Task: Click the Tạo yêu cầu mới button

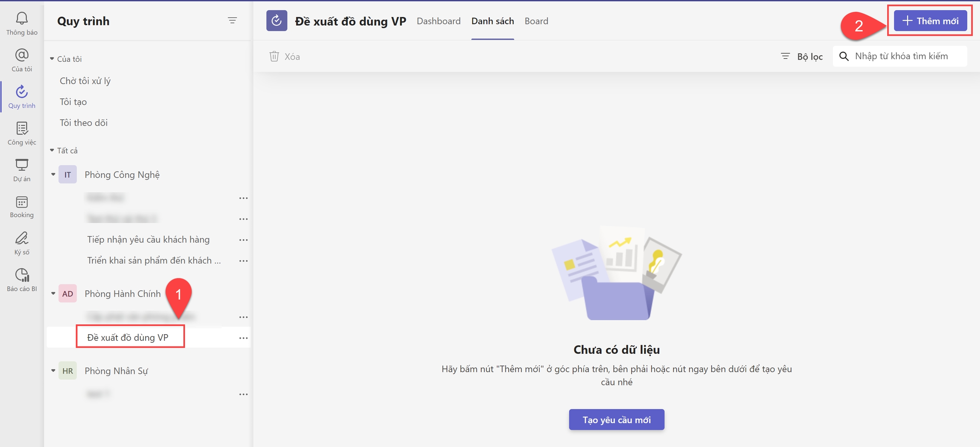Action: (616, 420)
